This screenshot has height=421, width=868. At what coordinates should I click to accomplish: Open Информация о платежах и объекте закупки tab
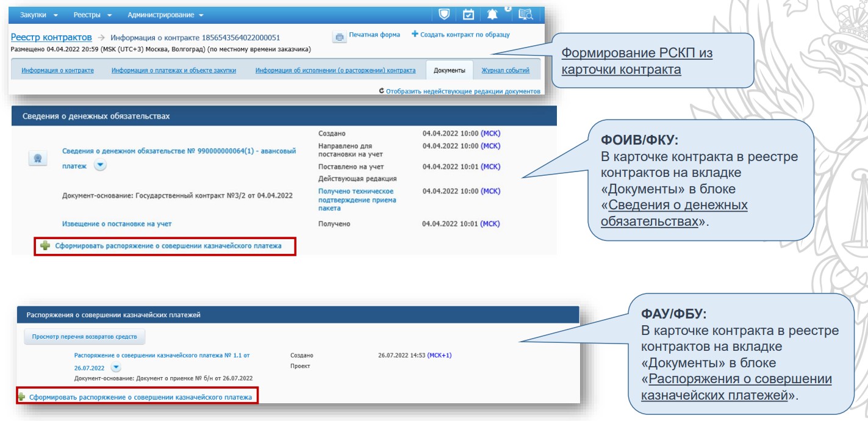point(174,71)
